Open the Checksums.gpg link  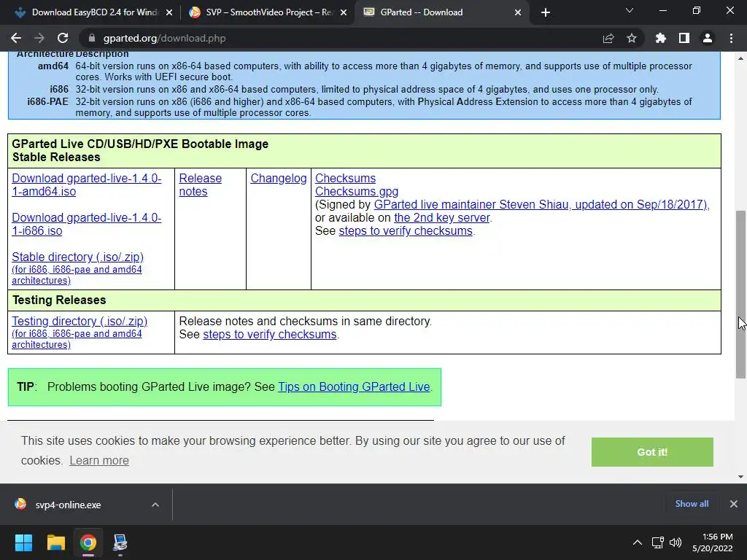[356, 192]
